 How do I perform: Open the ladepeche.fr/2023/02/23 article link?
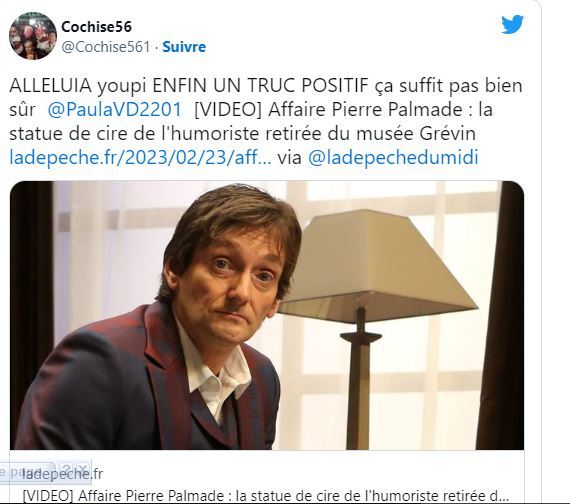pos(140,157)
